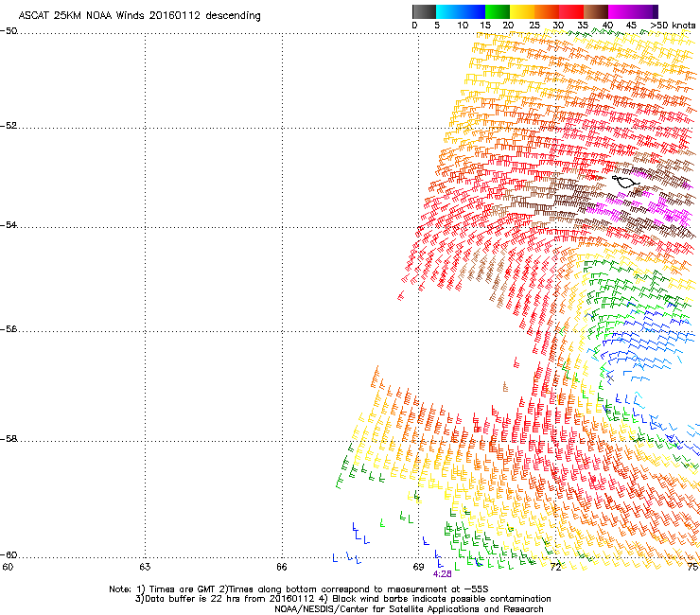Click the 'Data buffer is 22 hrs' note line
700x615 pixels.
point(342,599)
